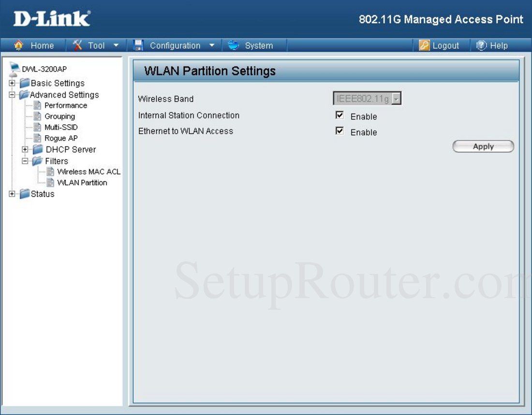Open the Configuration menu dropdown arrow
This screenshot has width=532, height=415.
[x=212, y=45]
